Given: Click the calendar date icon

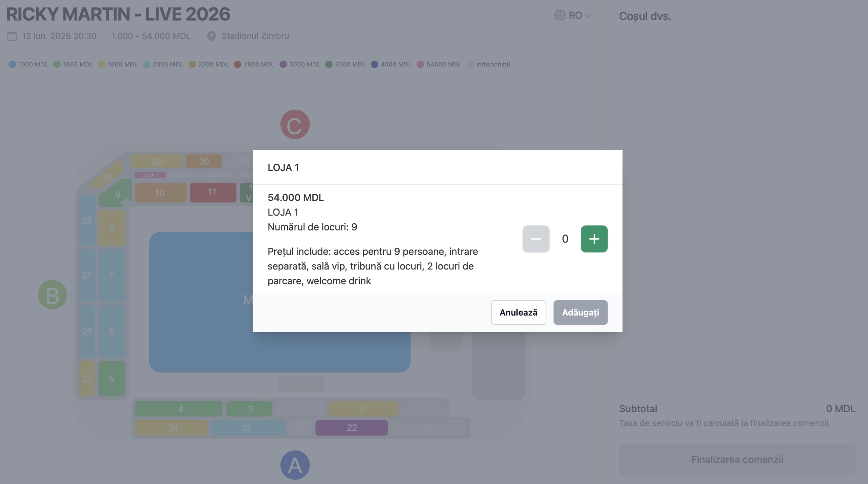Looking at the screenshot, I should tap(12, 36).
